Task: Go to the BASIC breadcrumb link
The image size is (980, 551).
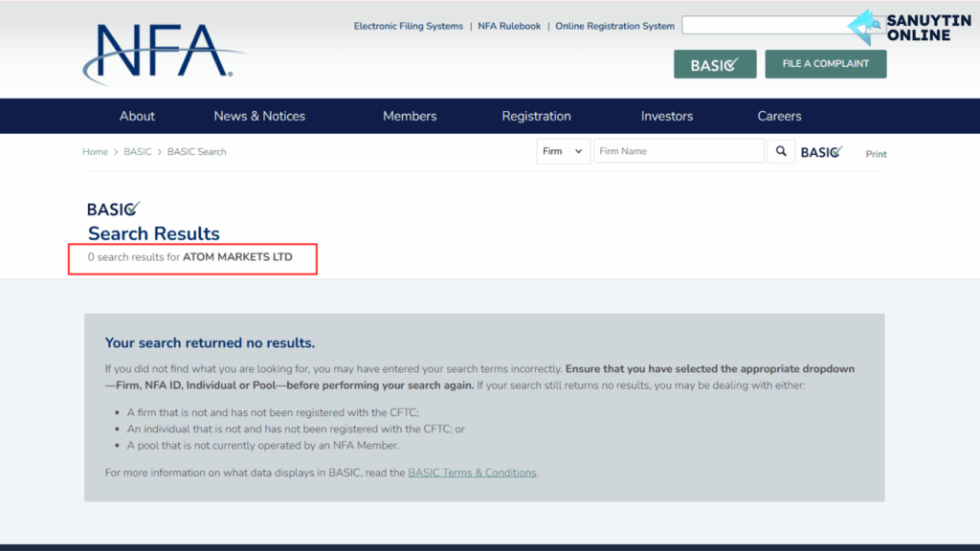Action: [x=138, y=152]
